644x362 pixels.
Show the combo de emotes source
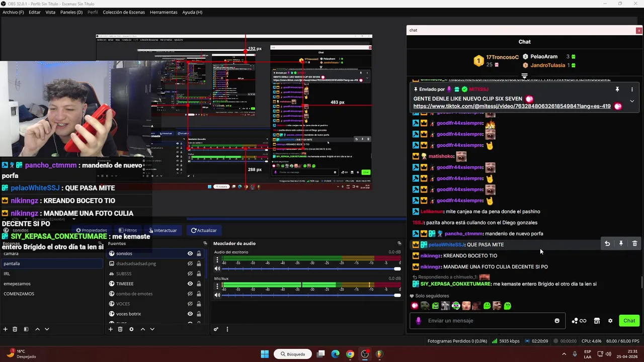[x=190, y=294]
